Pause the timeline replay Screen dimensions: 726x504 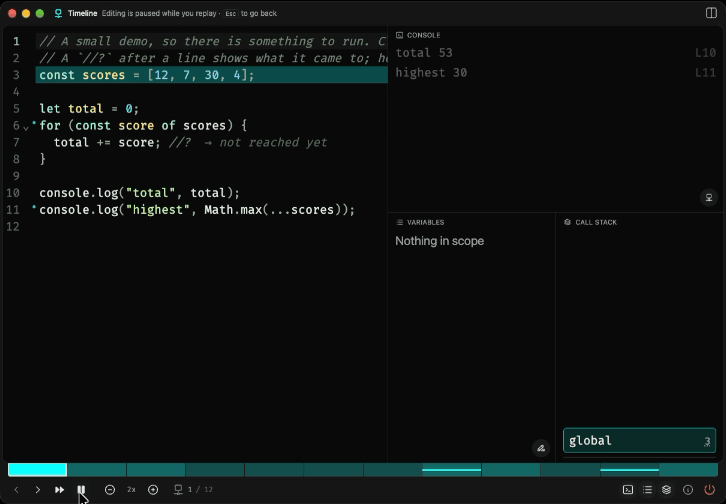tap(81, 490)
